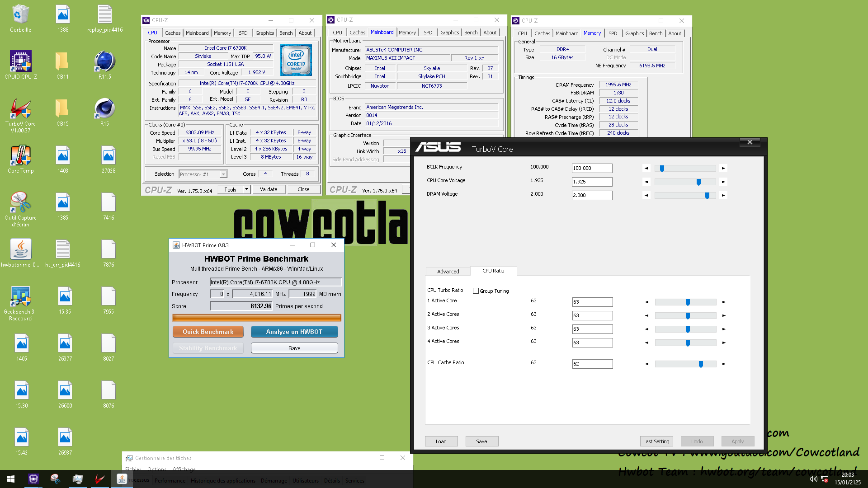Click Load button in TurboV Core
Screen dimensions: 868x488
(x=441, y=441)
